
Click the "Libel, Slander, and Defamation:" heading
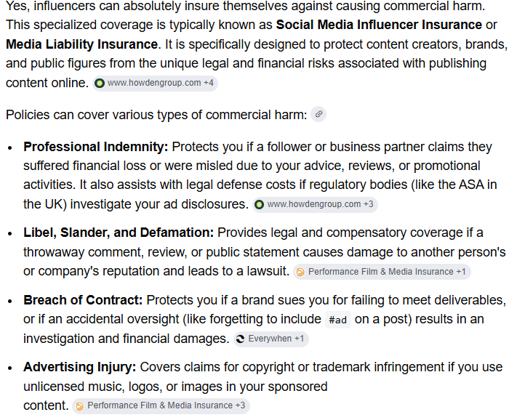pos(119,233)
